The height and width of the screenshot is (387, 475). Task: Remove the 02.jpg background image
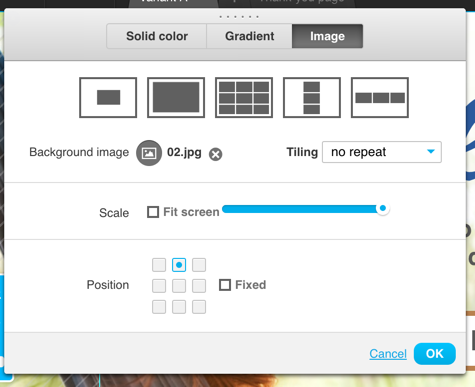point(216,154)
